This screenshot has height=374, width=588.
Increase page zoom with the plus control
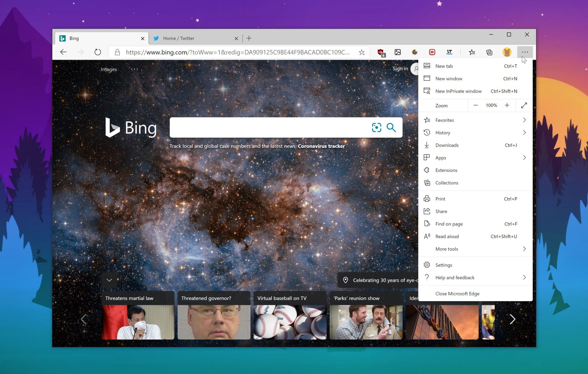click(x=507, y=105)
